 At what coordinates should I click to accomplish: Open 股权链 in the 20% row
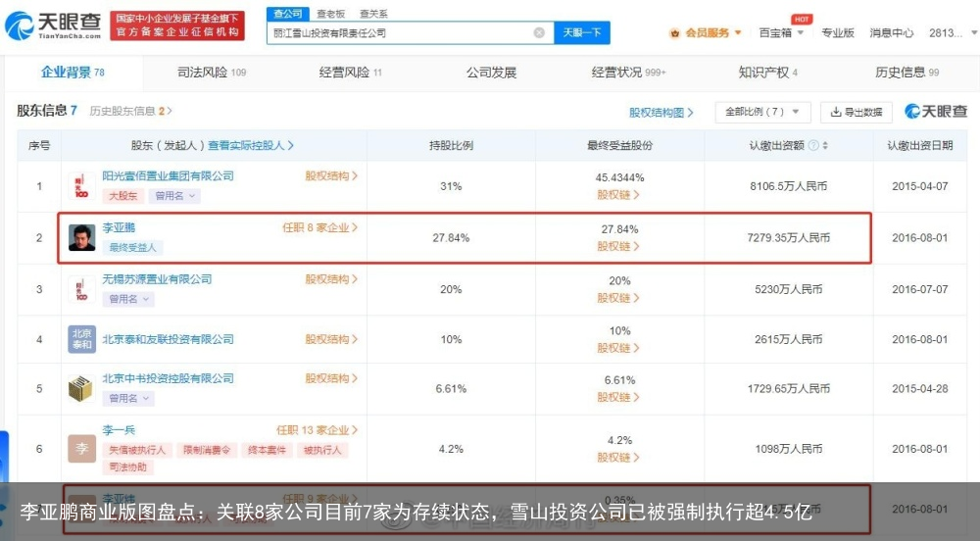point(618,298)
